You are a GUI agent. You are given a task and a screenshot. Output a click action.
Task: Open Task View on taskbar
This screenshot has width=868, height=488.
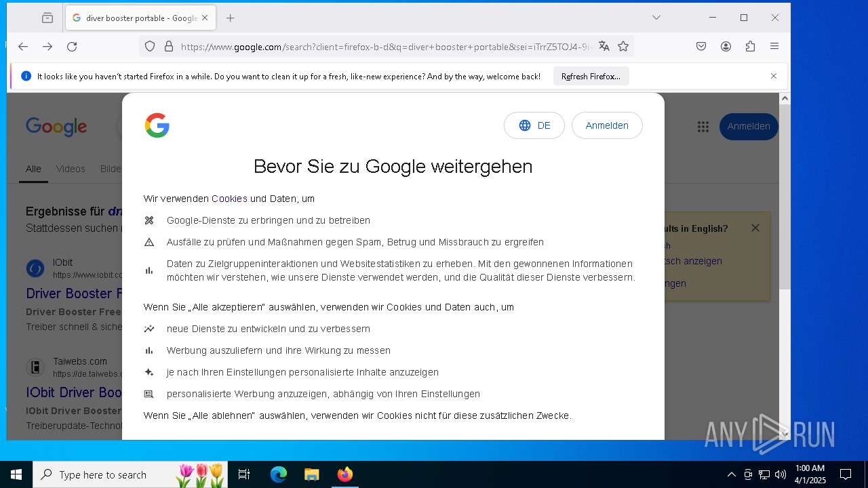(244, 474)
